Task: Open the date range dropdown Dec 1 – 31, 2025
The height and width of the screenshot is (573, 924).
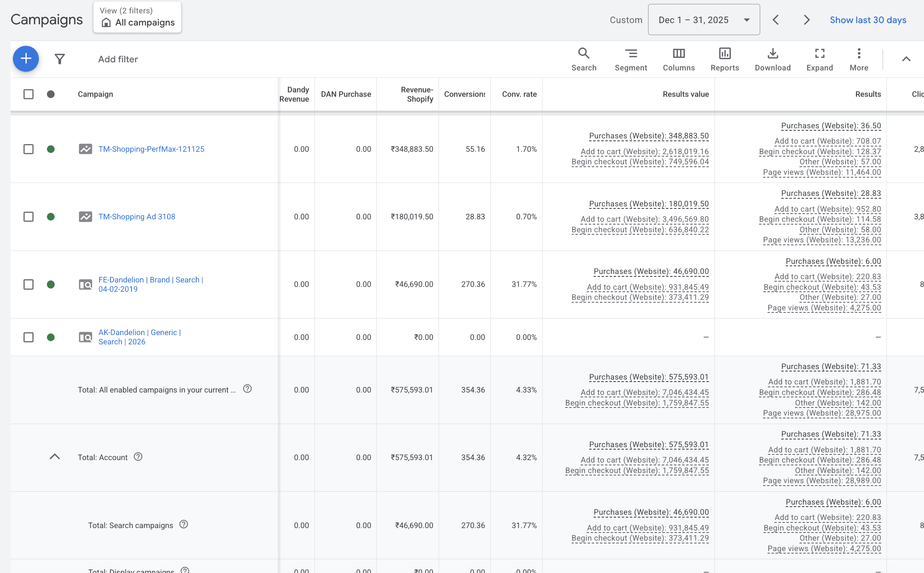Action: point(704,20)
